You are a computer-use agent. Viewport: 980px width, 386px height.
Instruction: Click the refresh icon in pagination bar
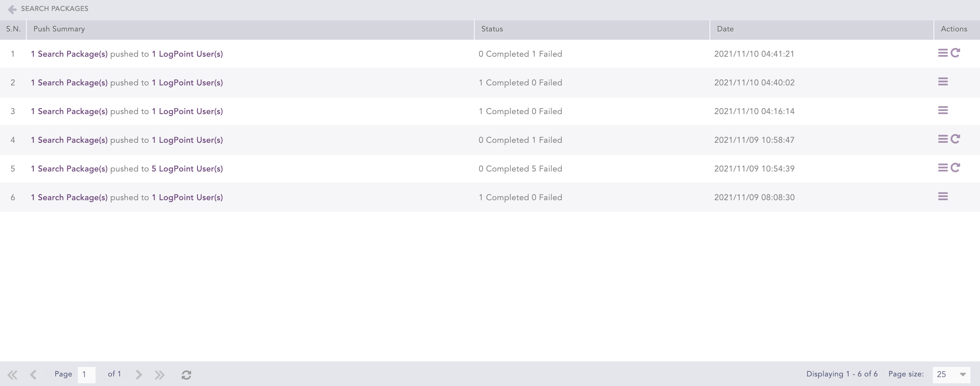pyautogui.click(x=186, y=375)
